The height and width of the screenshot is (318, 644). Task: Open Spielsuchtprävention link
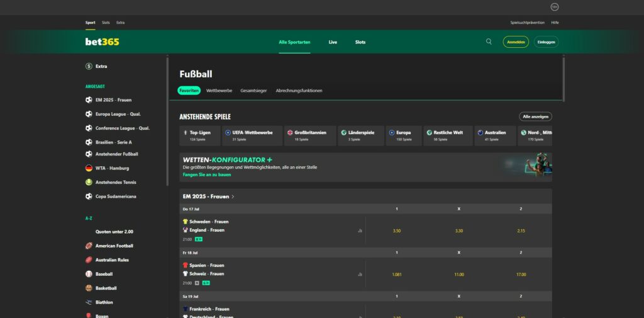528,23
